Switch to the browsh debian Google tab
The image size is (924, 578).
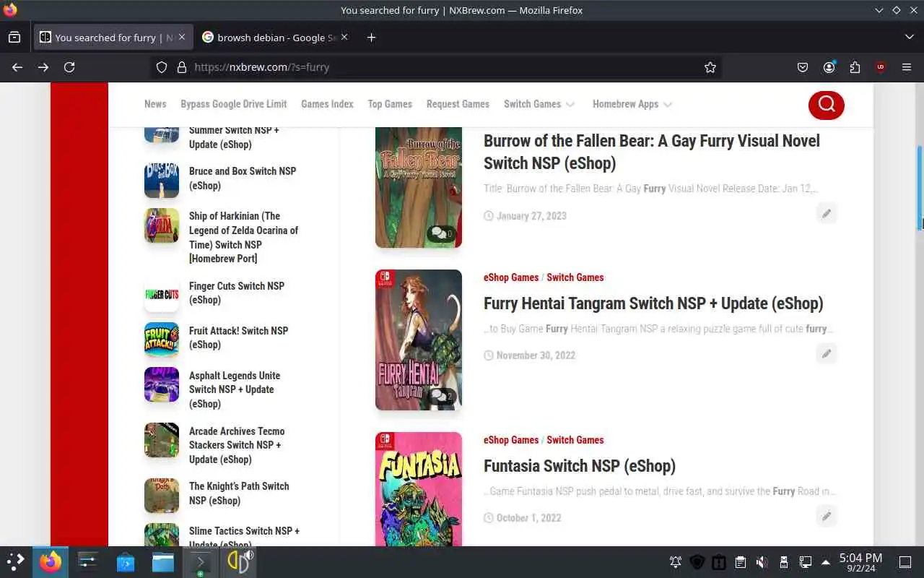pyautogui.click(x=274, y=38)
